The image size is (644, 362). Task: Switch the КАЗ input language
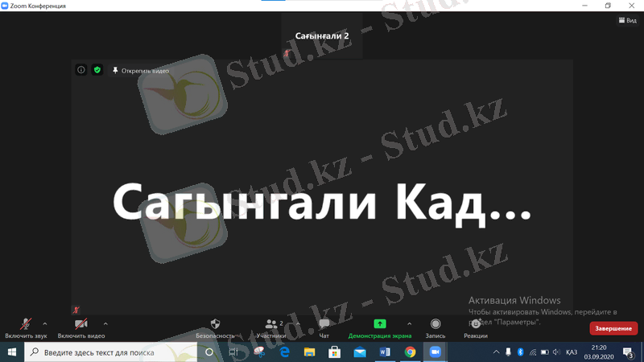pos(572,352)
